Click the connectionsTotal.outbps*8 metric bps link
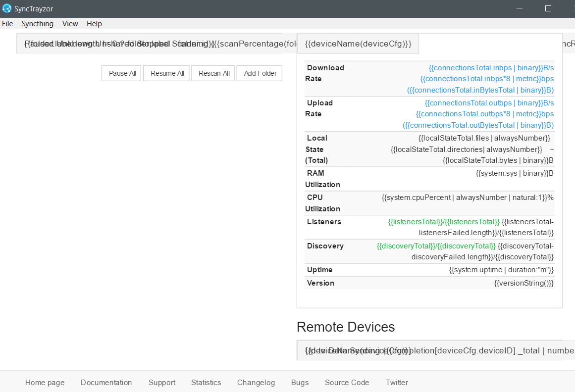Screen dimensions: 575x392 (x=485, y=114)
